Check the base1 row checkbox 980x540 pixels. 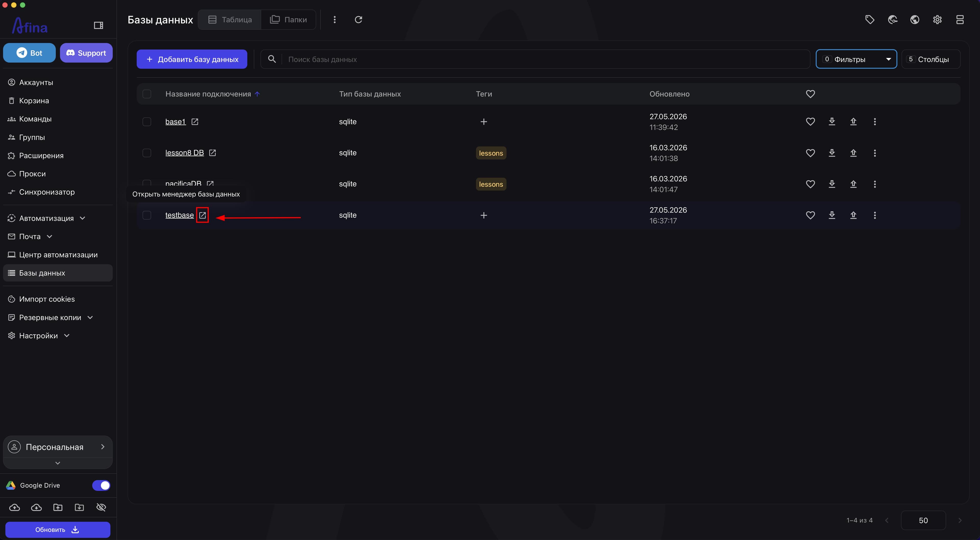click(x=147, y=122)
